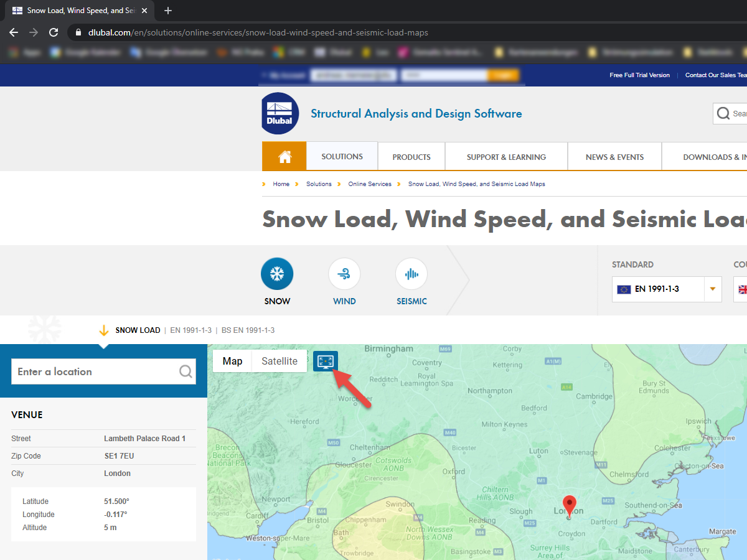The image size is (747, 560).
Task: Open Free Full Trial Version link
Action: 639,75
